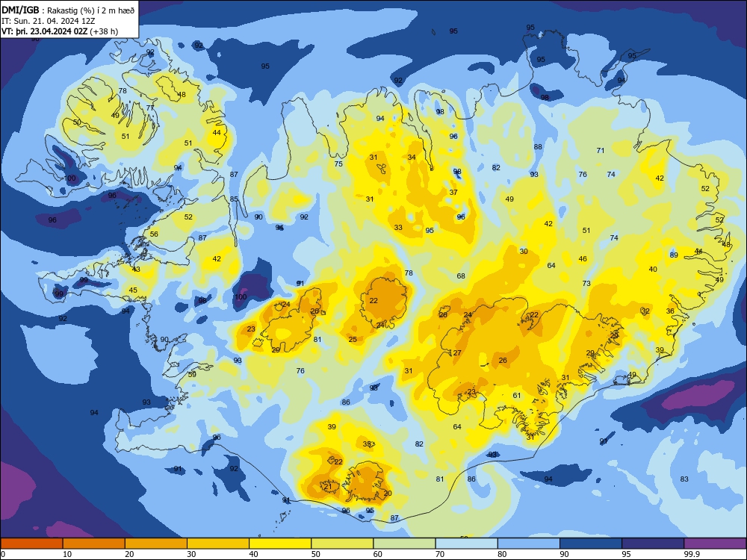Screen dimensions: 747x560
Task: Select the purple legend segment above 99.9
Action: [715, 544]
